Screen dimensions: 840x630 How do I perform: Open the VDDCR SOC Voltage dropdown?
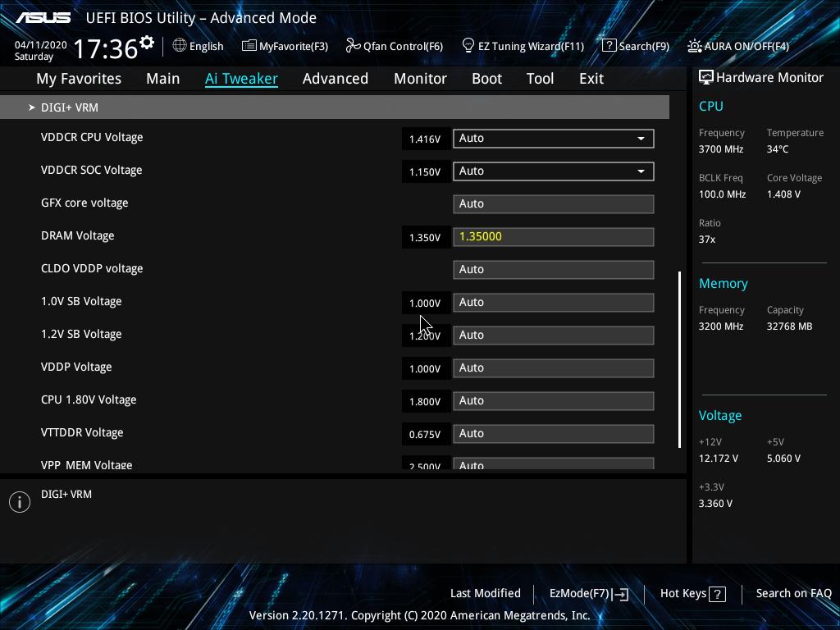pyautogui.click(x=553, y=171)
